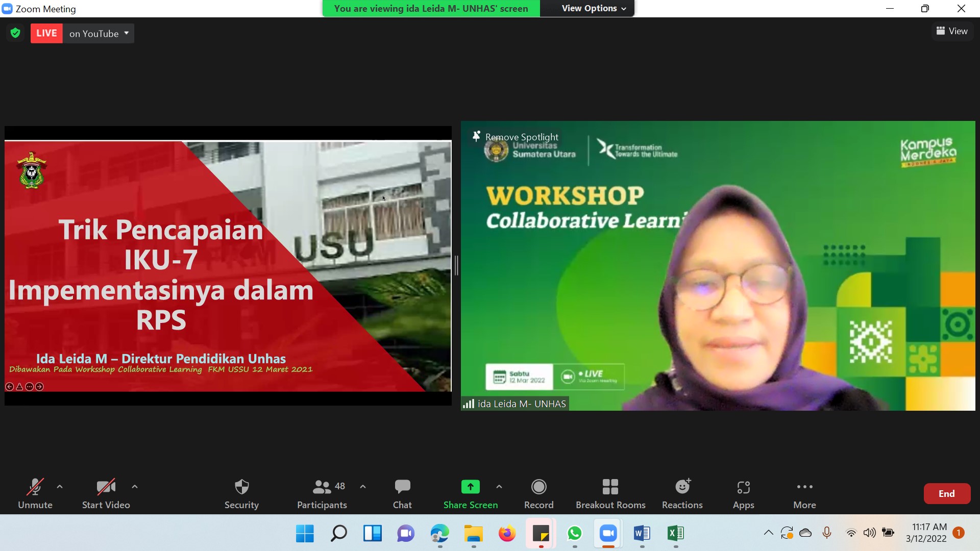
Task: Show hidden system tray icons
Action: pyautogui.click(x=768, y=533)
